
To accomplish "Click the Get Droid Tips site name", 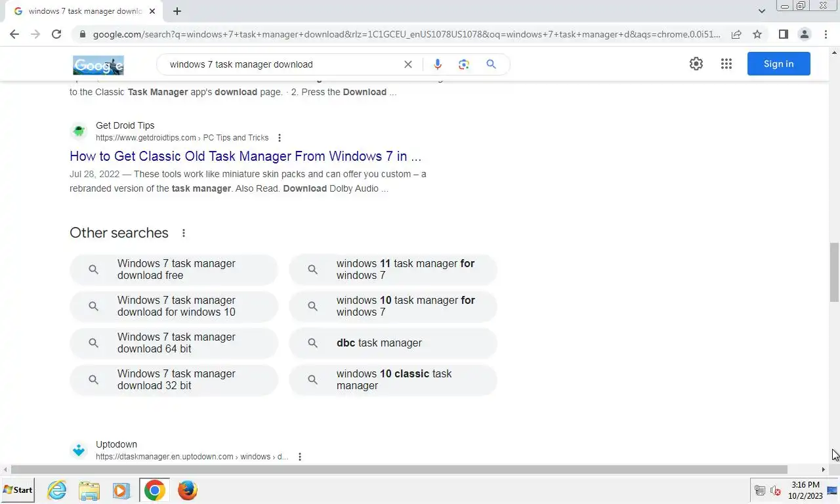I will [125, 125].
